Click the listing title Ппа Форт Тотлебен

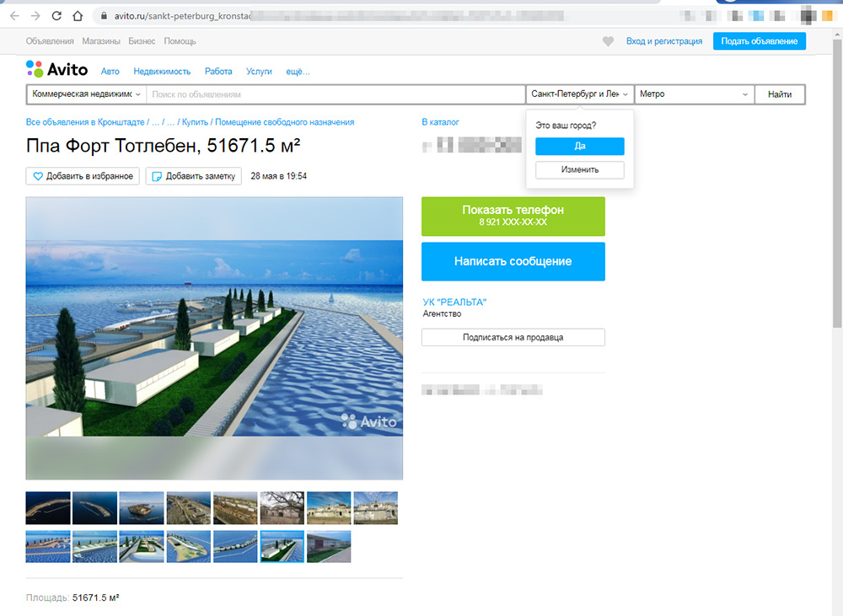click(163, 146)
